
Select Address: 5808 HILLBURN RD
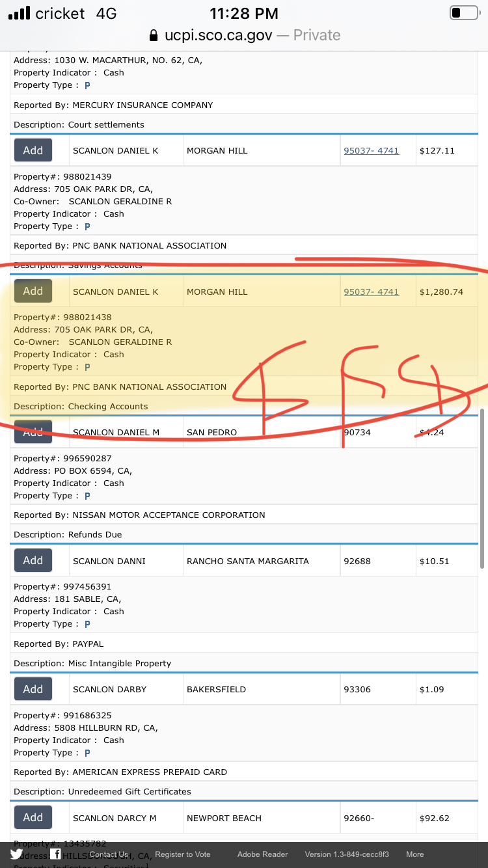[x=86, y=727]
